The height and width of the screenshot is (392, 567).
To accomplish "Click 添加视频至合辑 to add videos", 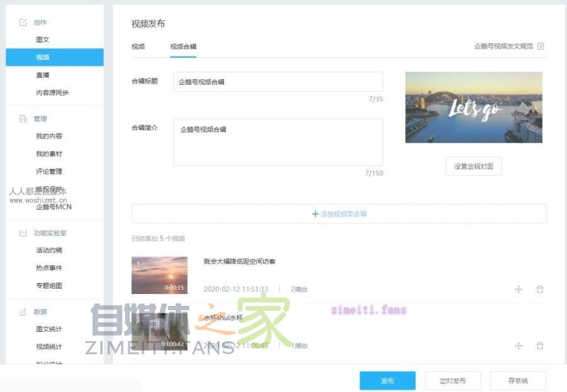I will click(339, 213).
